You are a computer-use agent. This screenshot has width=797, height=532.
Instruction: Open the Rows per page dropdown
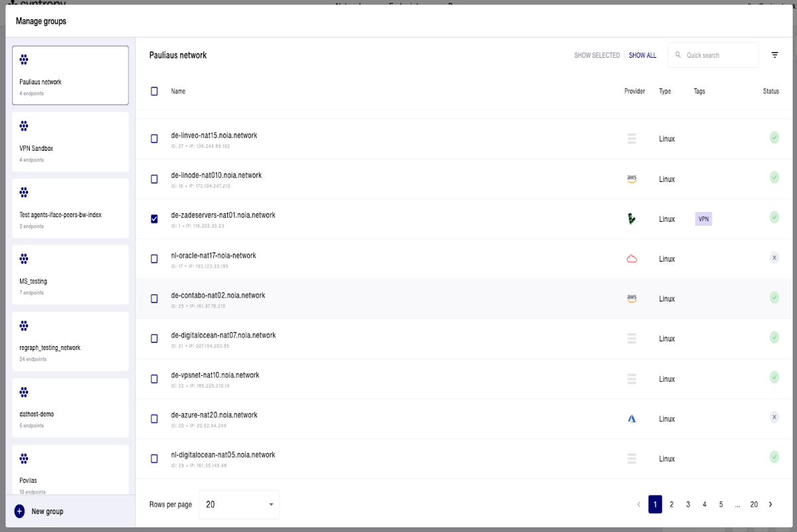[239, 505]
